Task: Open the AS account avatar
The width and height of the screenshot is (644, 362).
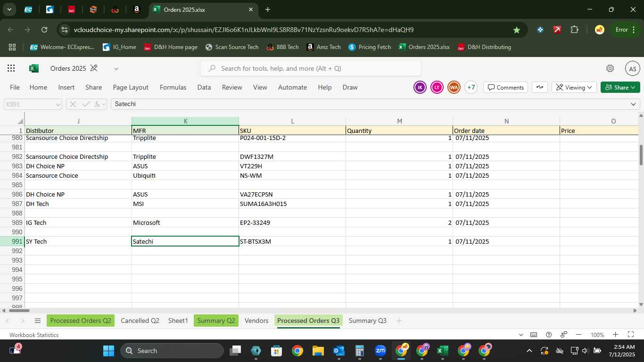Action: click(x=633, y=69)
